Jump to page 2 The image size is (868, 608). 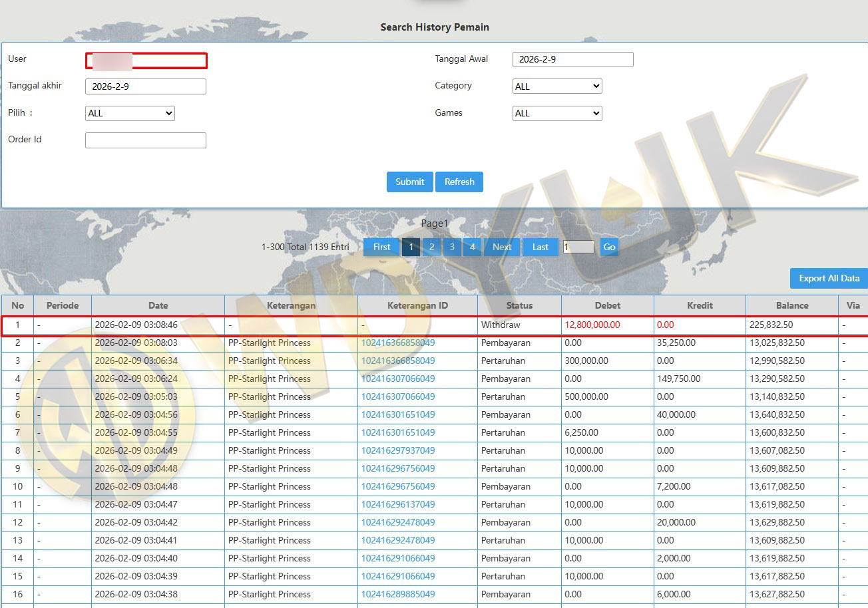[431, 247]
